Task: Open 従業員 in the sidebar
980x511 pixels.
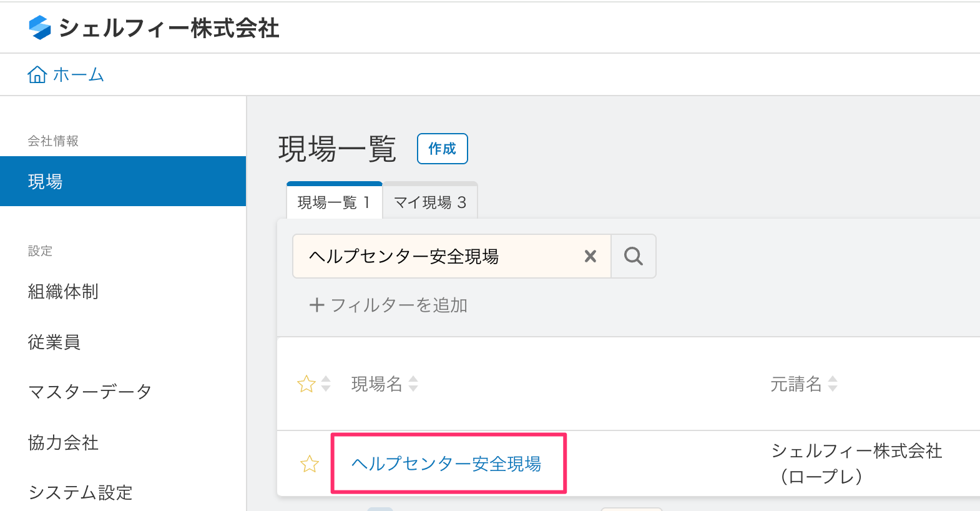Action: pos(54,342)
